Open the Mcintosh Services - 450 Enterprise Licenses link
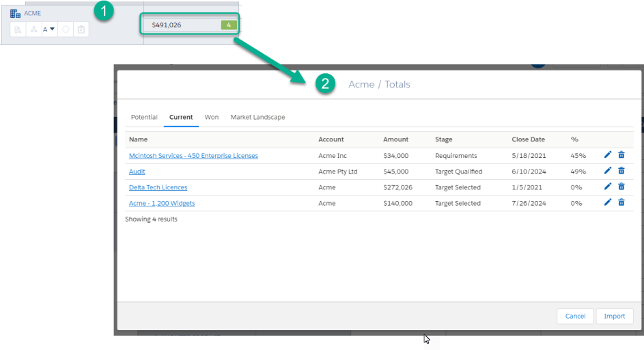This screenshot has width=644, height=350. click(193, 156)
